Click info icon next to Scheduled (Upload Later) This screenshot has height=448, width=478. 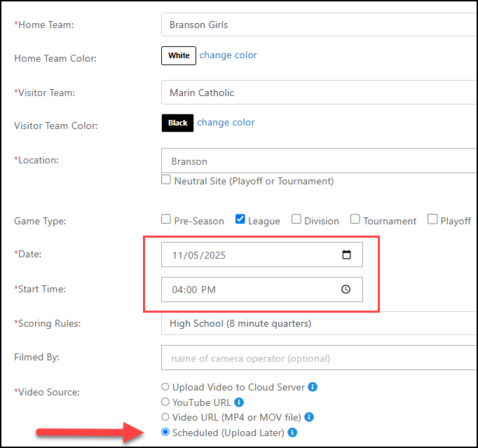click(292, 433)
